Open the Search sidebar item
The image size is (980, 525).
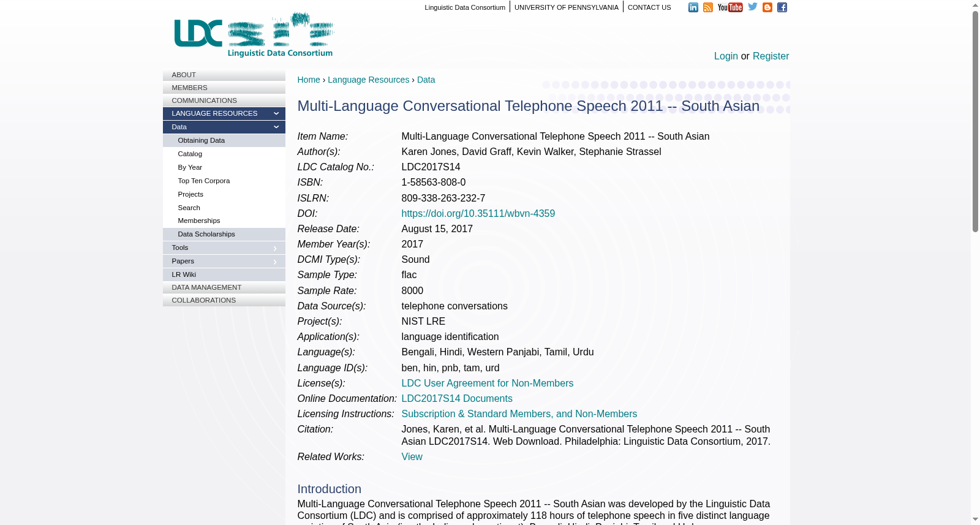(x=224, y=208)
